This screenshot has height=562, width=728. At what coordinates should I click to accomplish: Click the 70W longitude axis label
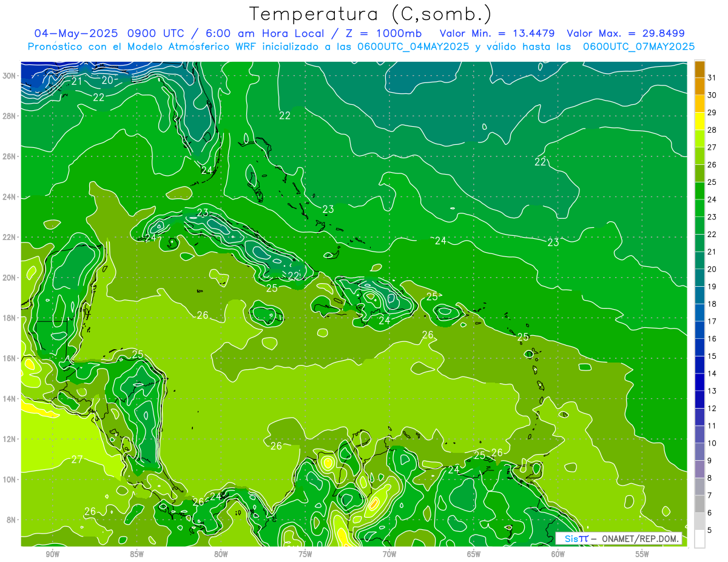point(389,554)
